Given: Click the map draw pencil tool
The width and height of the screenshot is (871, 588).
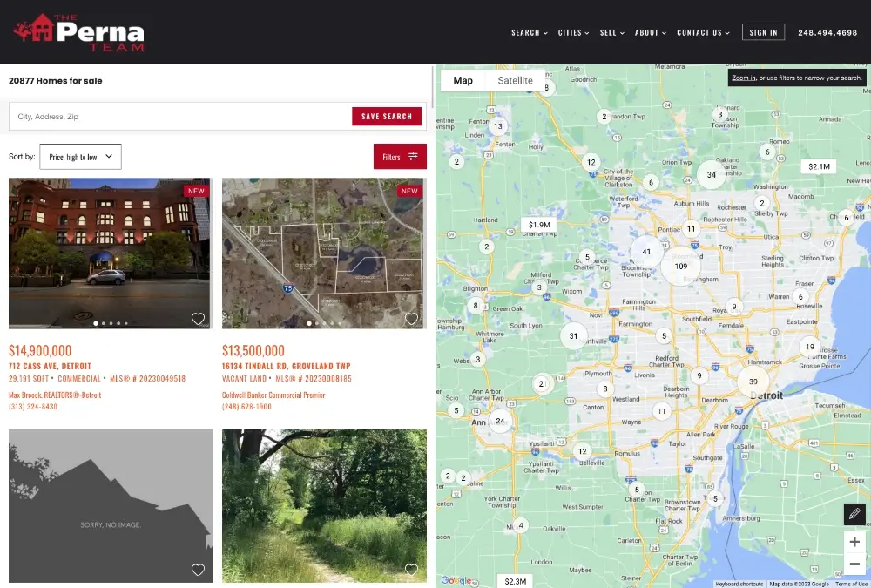Looking at the screenshot, I should [x=854, y=514].
